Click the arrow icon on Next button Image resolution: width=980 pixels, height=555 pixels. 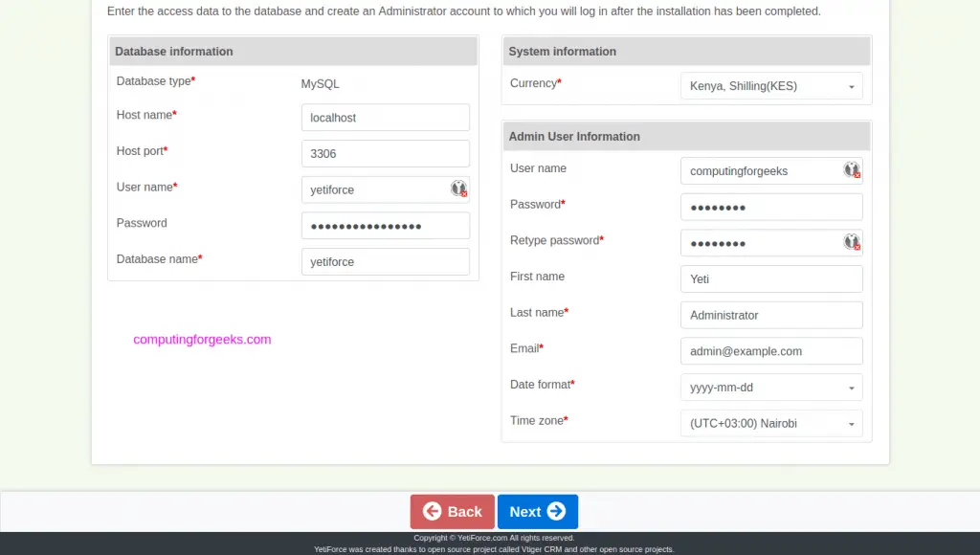click(556, 511)
